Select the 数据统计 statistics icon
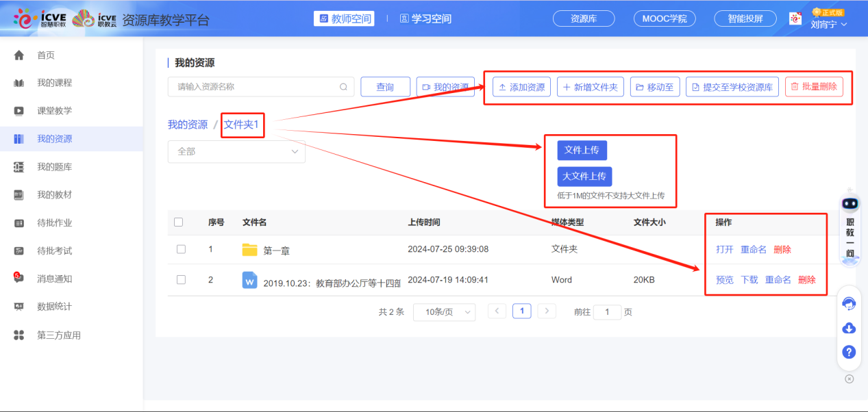Viewport: 868px width, 412px height. click(x=18, y=306)
